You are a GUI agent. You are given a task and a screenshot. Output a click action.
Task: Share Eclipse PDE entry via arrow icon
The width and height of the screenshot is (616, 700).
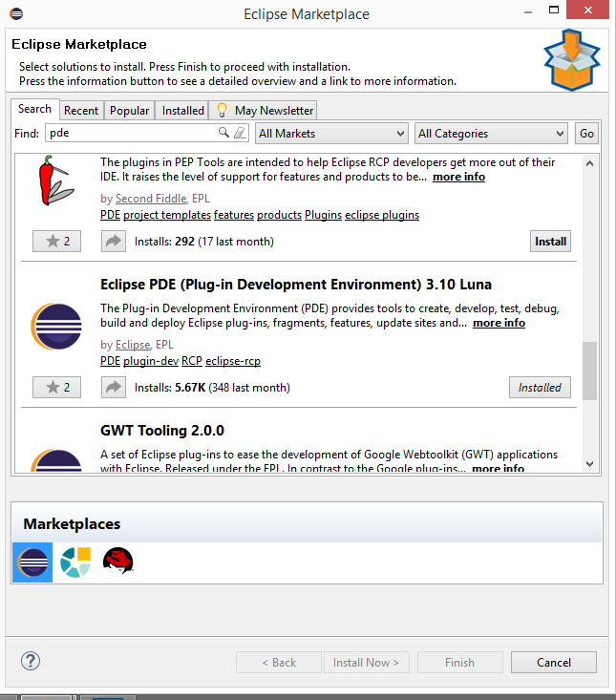[x=114, y=388]
